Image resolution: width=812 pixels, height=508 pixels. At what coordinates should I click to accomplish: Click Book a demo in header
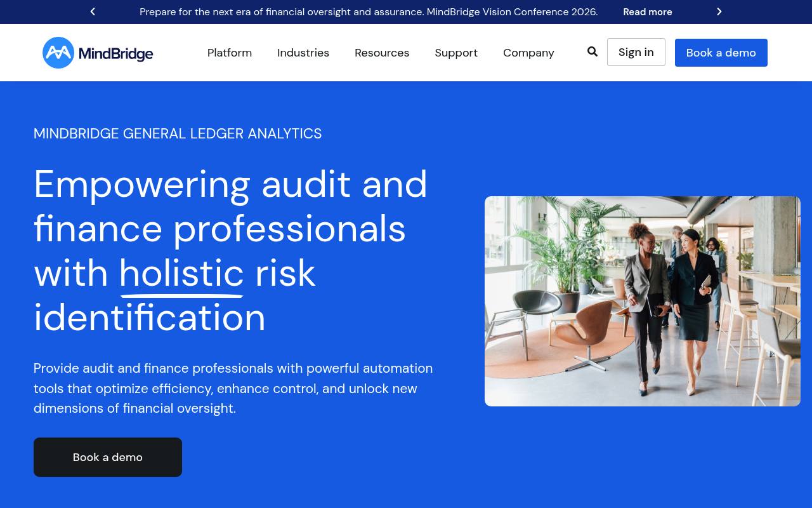click(721, 53)
